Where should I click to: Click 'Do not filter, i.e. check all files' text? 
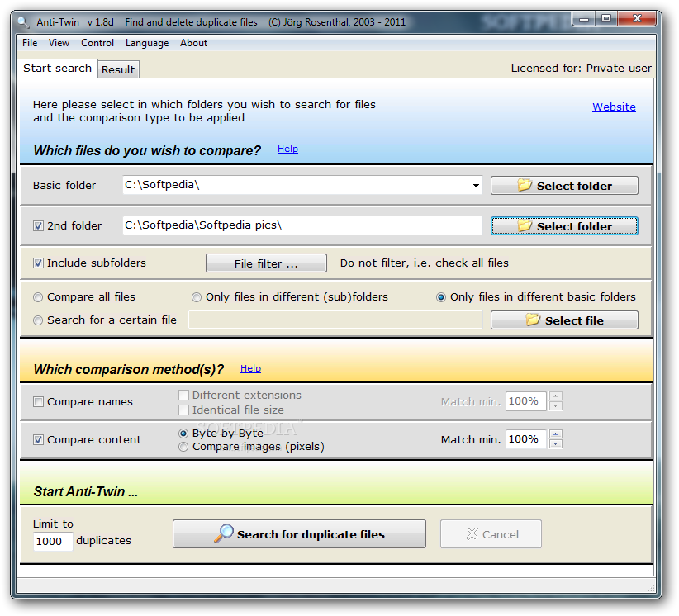(x=425, y=263)
